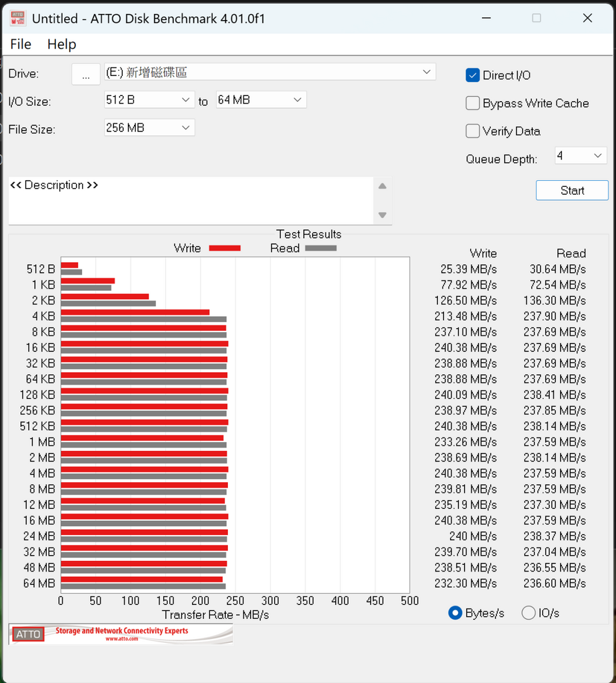Click the description scroll up arrow

click(382, 187)
